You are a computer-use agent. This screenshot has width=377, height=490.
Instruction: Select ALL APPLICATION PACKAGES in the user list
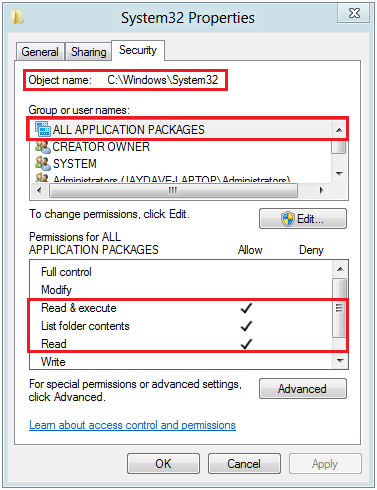[180, 129]
